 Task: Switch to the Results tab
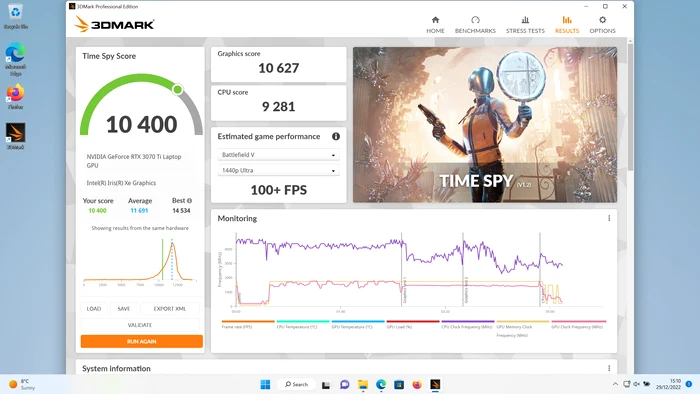pos(567,25)
